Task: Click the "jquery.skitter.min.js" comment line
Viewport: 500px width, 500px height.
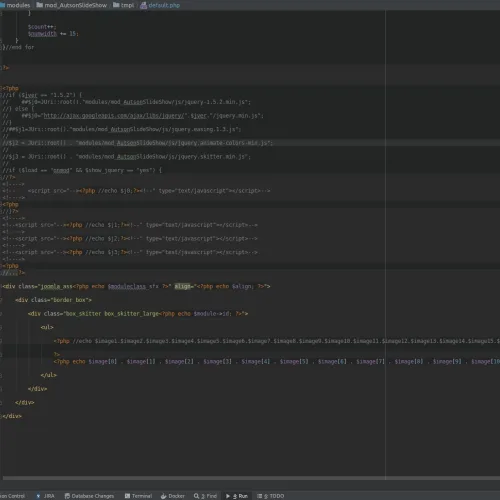Action: tap(126, 157)
